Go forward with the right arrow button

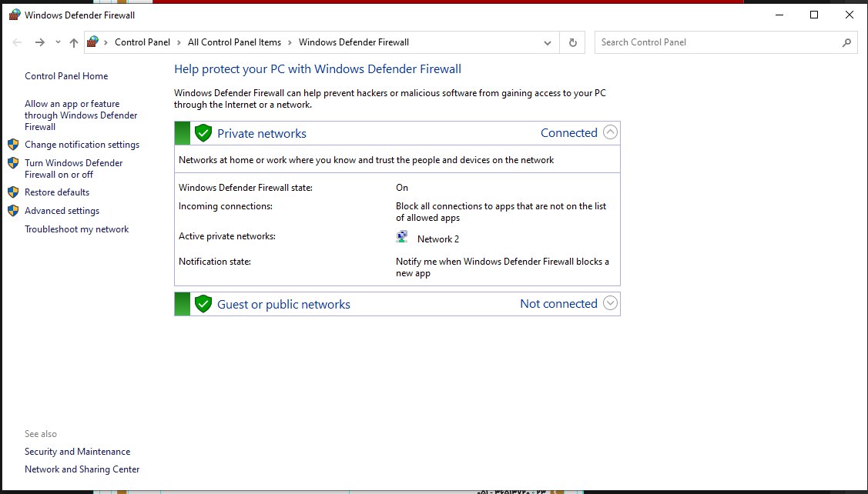pos(39,42)
